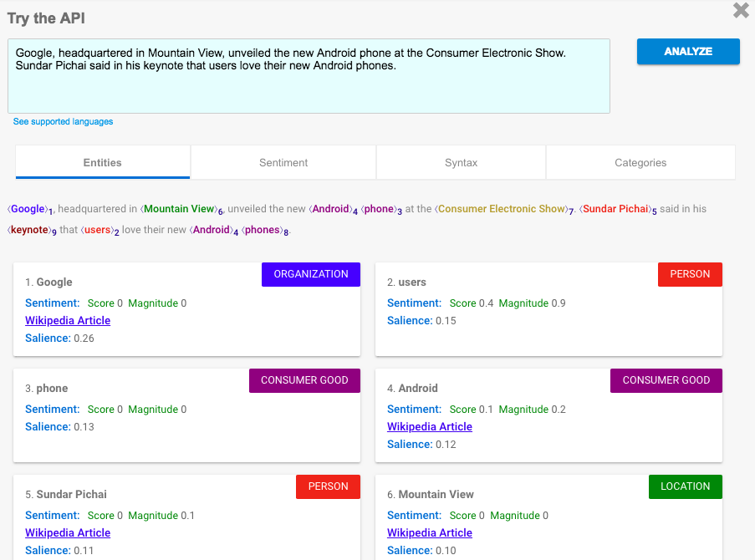
Task: Click 'Score 0.4' on users card
Action: [x=472, y=303]
